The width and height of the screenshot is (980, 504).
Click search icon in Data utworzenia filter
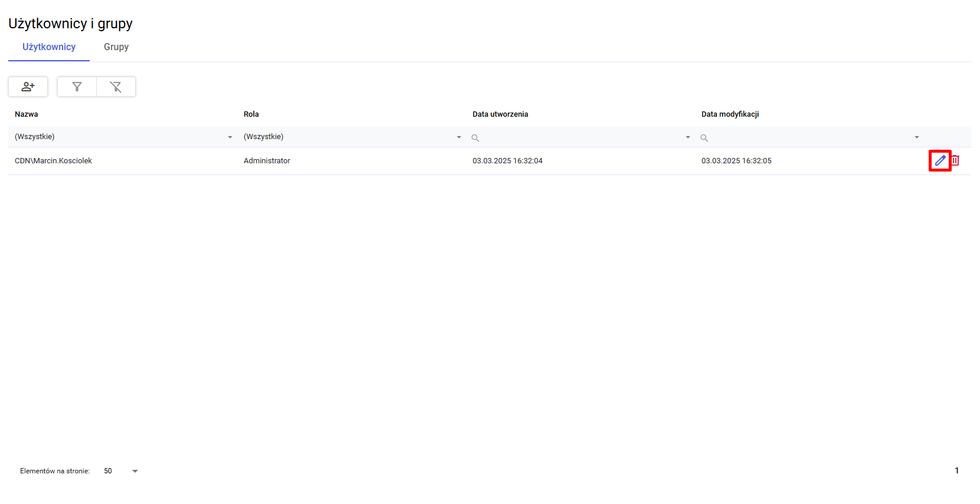(x=475, y=138)
